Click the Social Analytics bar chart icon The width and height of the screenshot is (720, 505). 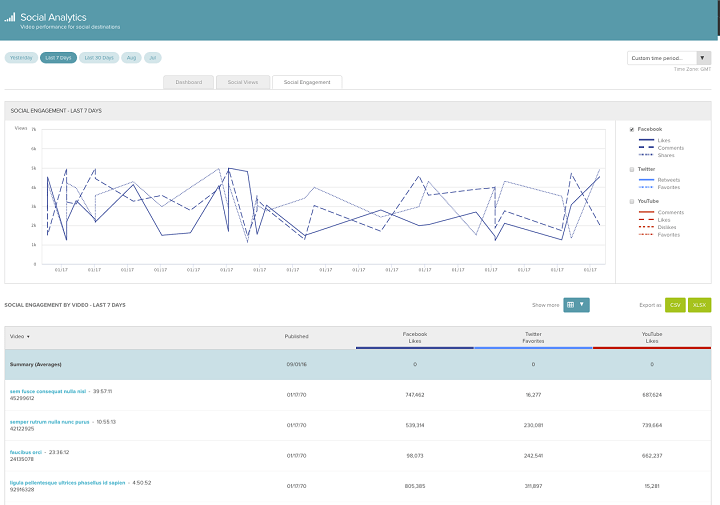(10, 17)
